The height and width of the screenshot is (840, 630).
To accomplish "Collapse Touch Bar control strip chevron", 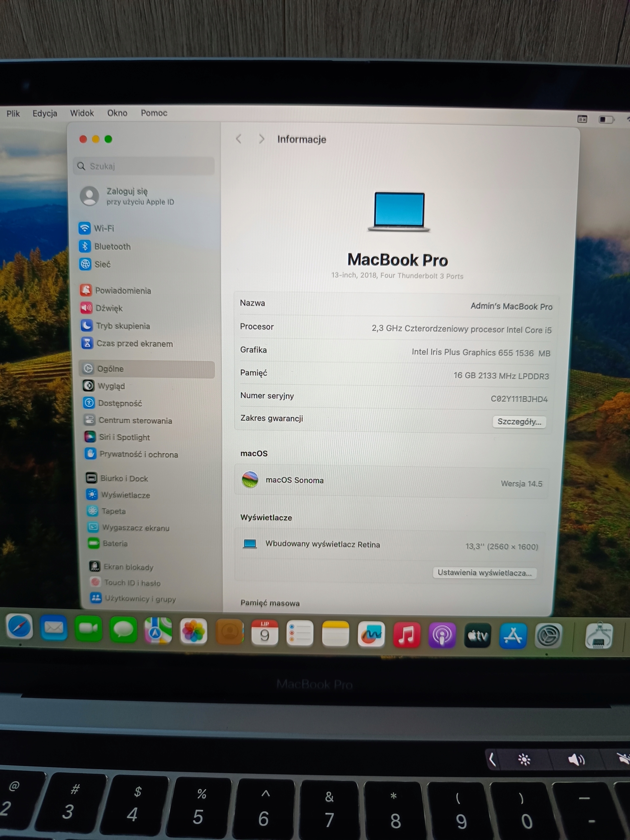I will 493,760.
